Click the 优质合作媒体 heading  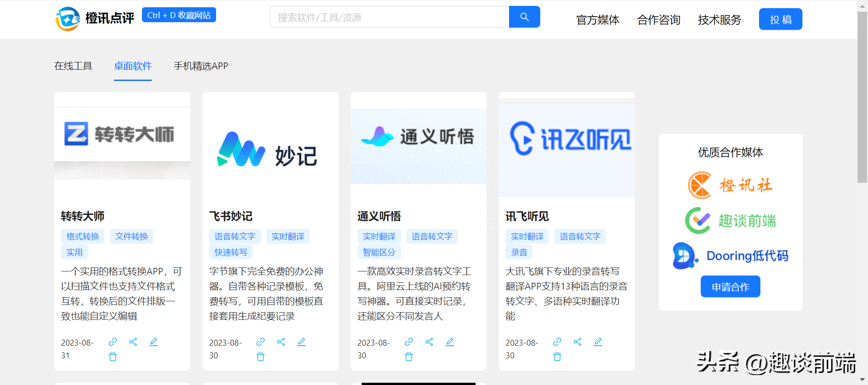click(731, 152)
